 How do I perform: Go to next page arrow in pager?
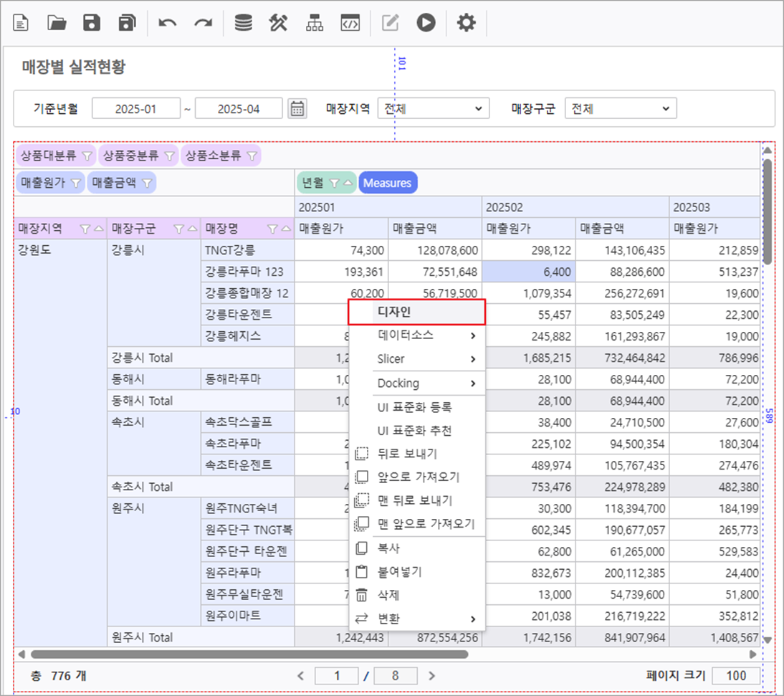431,675
